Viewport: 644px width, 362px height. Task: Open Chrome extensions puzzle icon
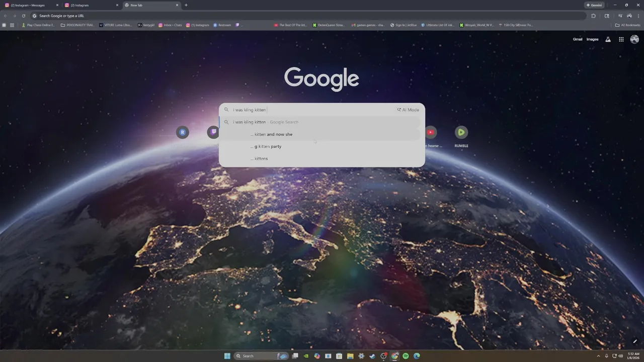594,16
